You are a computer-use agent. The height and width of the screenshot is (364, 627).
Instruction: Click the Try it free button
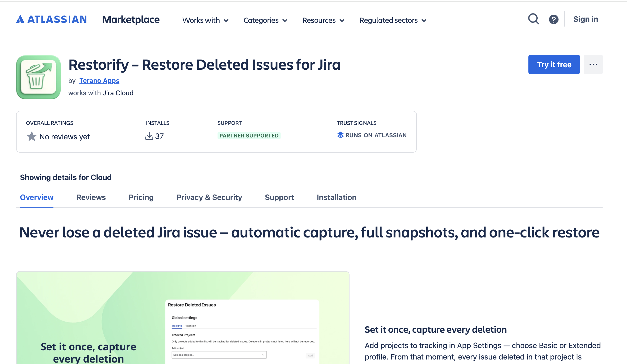(554, 64)
